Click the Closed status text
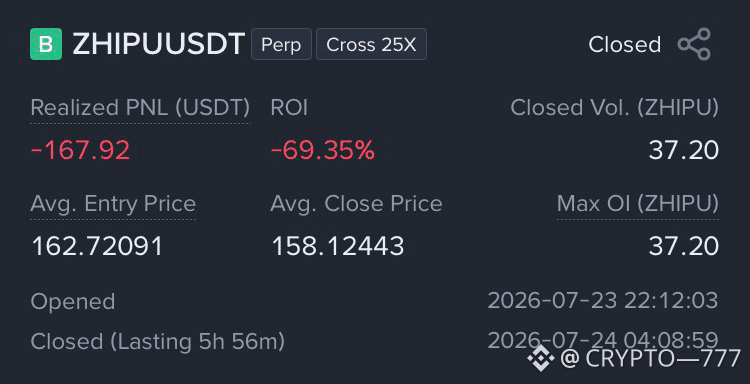This screenshot has width=750, height=384. coord(624,44)
